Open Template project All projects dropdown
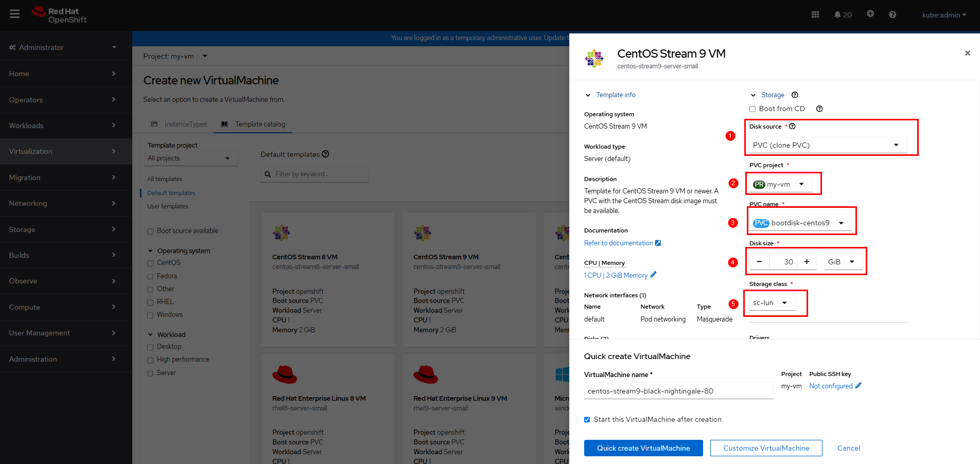This screenshot has height=464, width=980. (191, 158)
